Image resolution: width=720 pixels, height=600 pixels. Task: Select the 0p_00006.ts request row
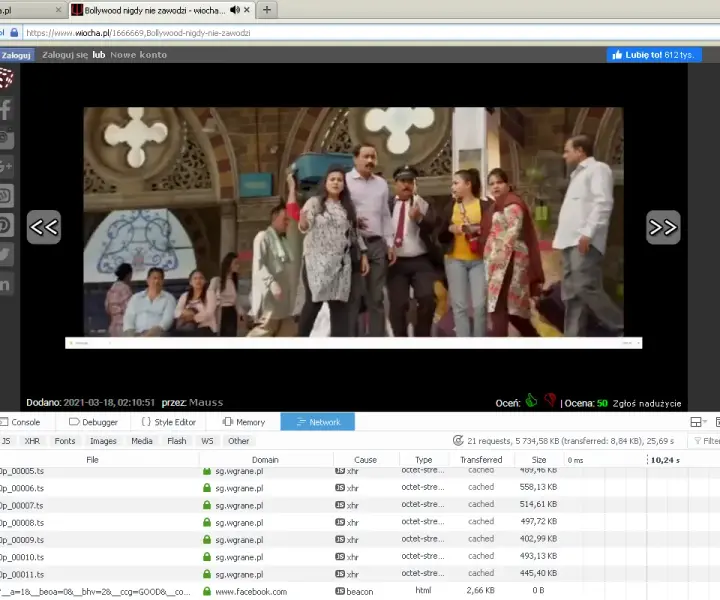[360, 488]
